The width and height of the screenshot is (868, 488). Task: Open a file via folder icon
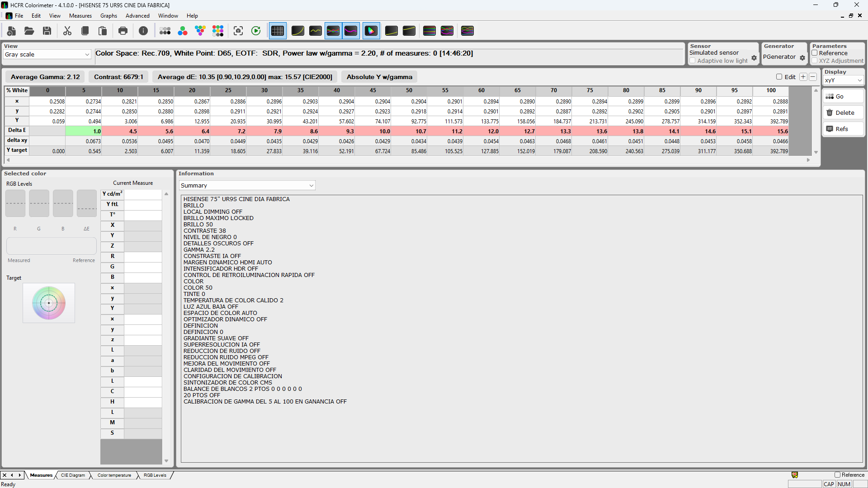tap(29, 31)
